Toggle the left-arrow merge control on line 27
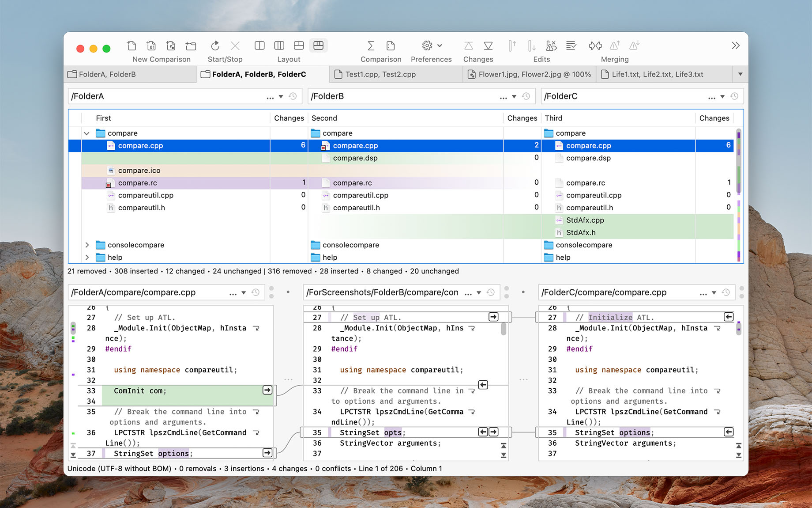 729,317
